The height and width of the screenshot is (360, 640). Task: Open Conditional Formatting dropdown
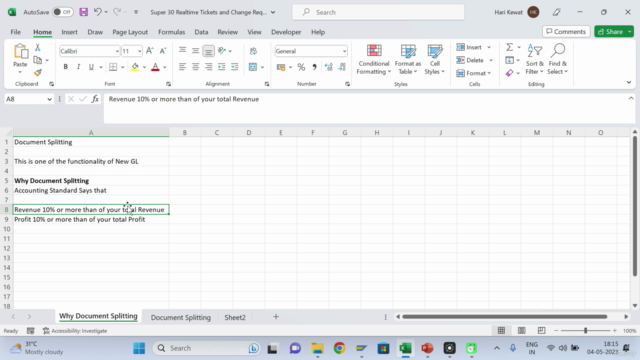pos(373,60)
